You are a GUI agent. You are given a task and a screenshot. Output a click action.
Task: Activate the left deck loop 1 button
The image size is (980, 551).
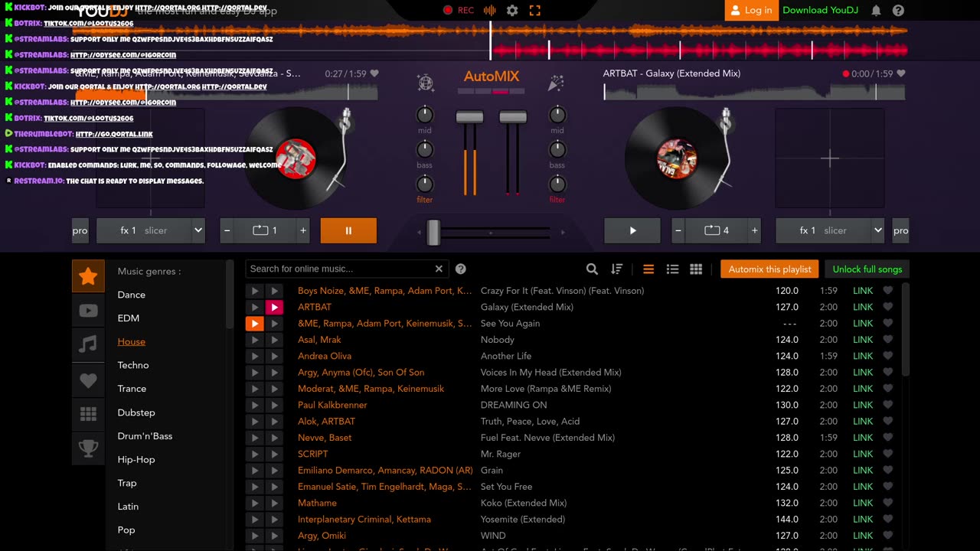pyautogui.click(x=265, y=230)
